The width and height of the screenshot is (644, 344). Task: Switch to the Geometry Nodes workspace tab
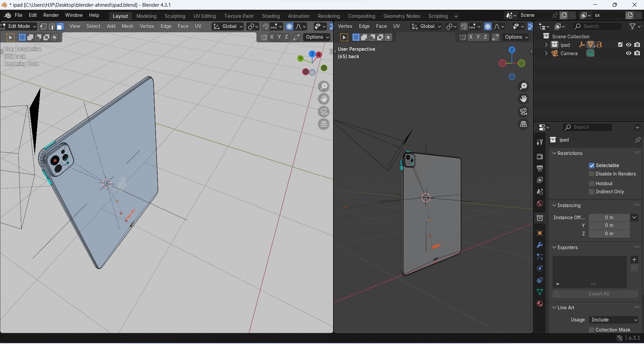402,16
